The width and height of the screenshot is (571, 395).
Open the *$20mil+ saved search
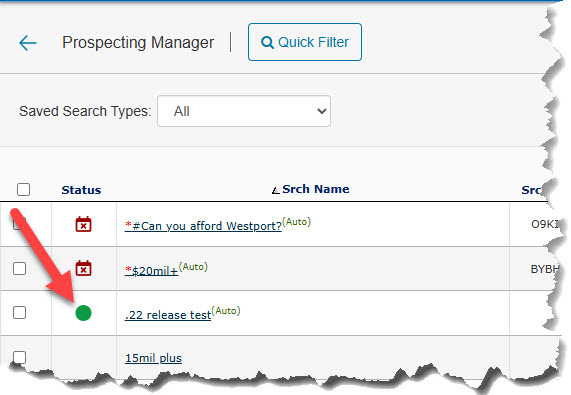point(151,271)
